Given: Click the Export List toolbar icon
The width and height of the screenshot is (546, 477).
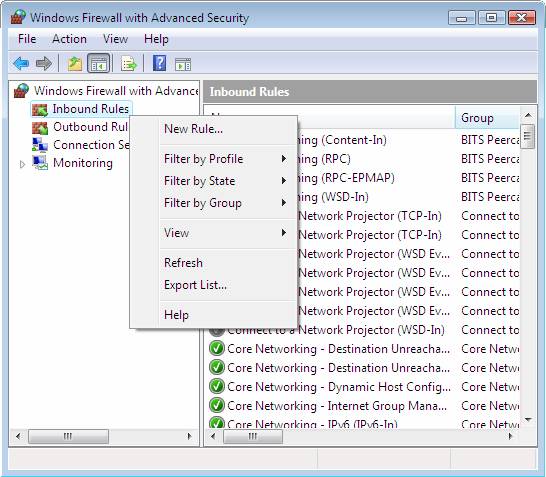Looking at the screenshot, I should (x=128, y=64).
